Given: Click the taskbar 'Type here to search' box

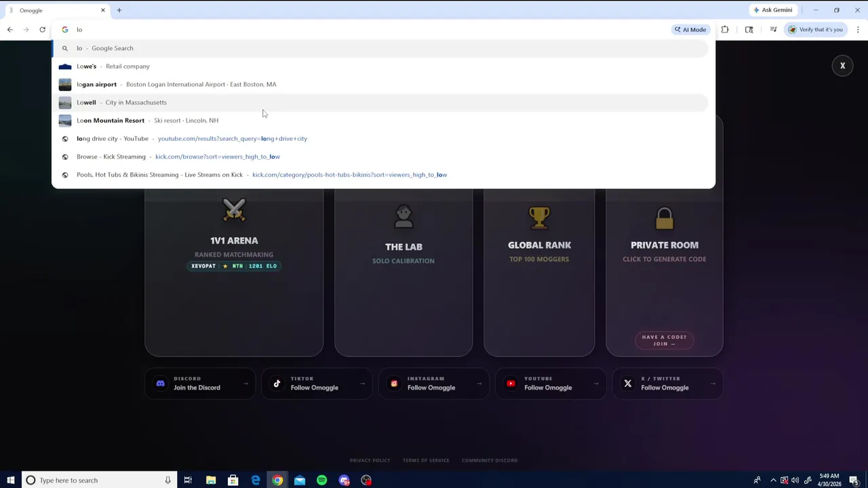Looking at the screenshot, I should tap(99, 480).
